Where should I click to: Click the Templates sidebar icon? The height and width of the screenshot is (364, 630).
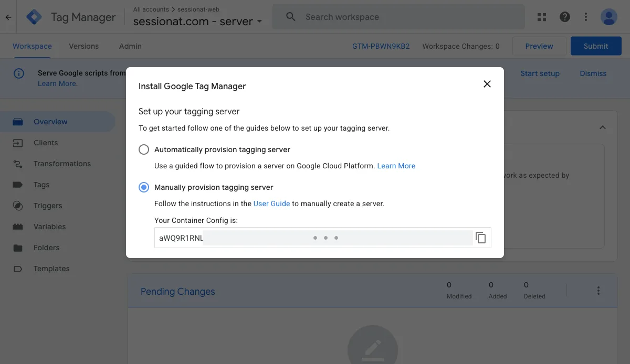tap(18, 269)
